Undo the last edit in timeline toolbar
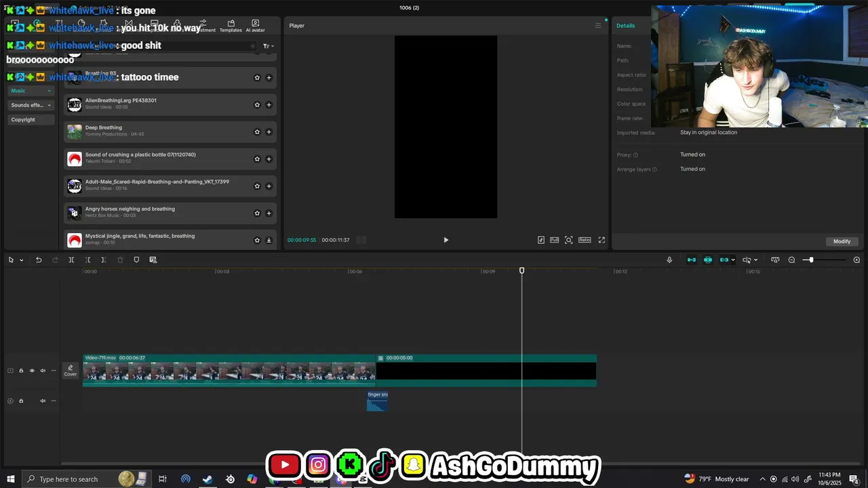The image size is (868, 488). tap(39, 260)
